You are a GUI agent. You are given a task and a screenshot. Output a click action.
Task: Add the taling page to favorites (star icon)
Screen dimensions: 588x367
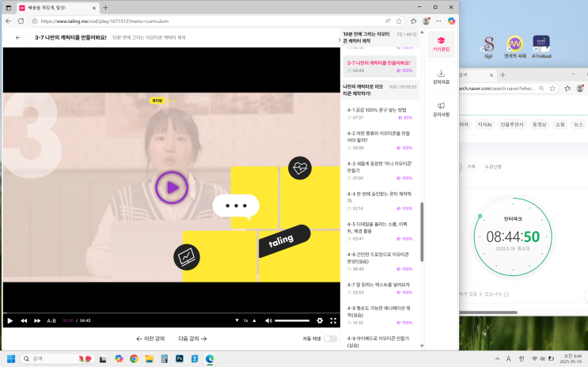tap(399, 21)
